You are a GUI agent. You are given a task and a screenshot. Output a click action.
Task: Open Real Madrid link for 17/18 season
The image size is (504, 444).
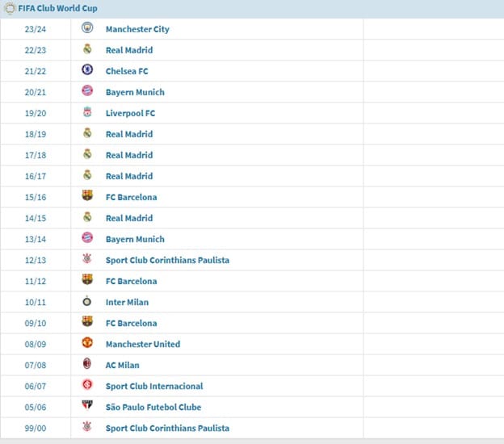[129, 155]
